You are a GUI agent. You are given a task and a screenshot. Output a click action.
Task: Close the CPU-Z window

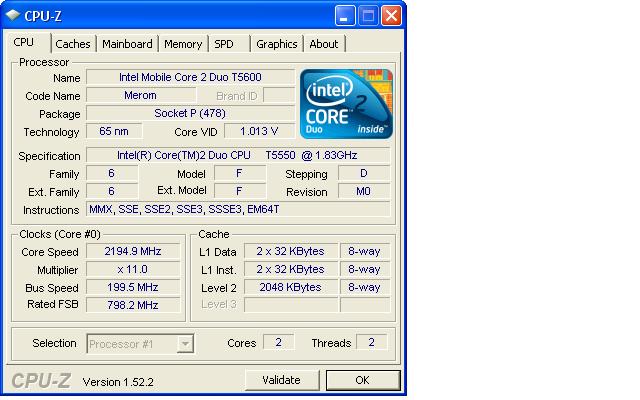(391, 16)
